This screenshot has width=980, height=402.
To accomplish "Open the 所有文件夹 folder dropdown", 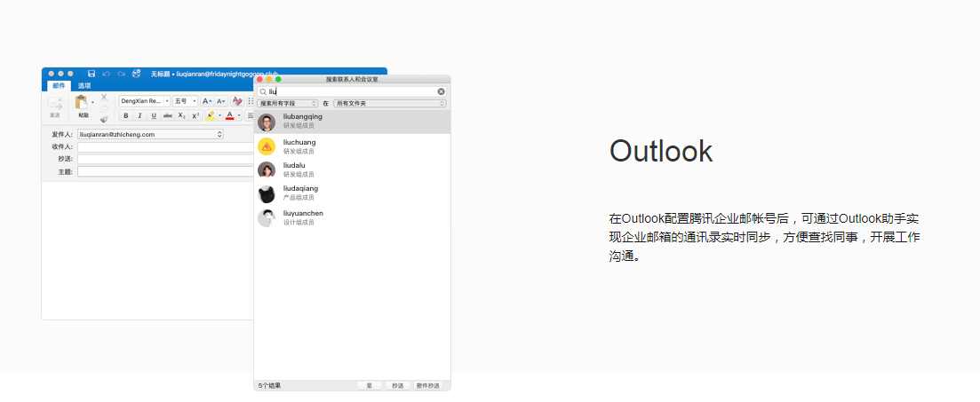I will [389, 104].
